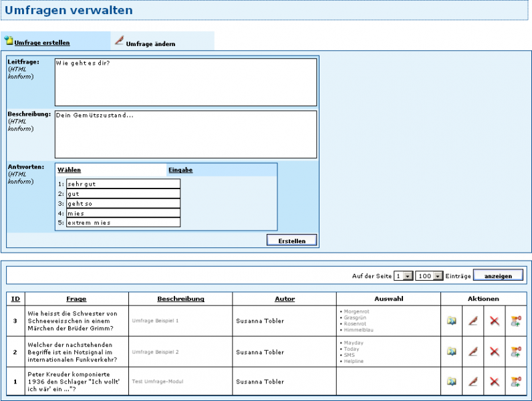Delete survey ID 3 with the red X
Screen dimensions: 532x401
tap(494, 321)
